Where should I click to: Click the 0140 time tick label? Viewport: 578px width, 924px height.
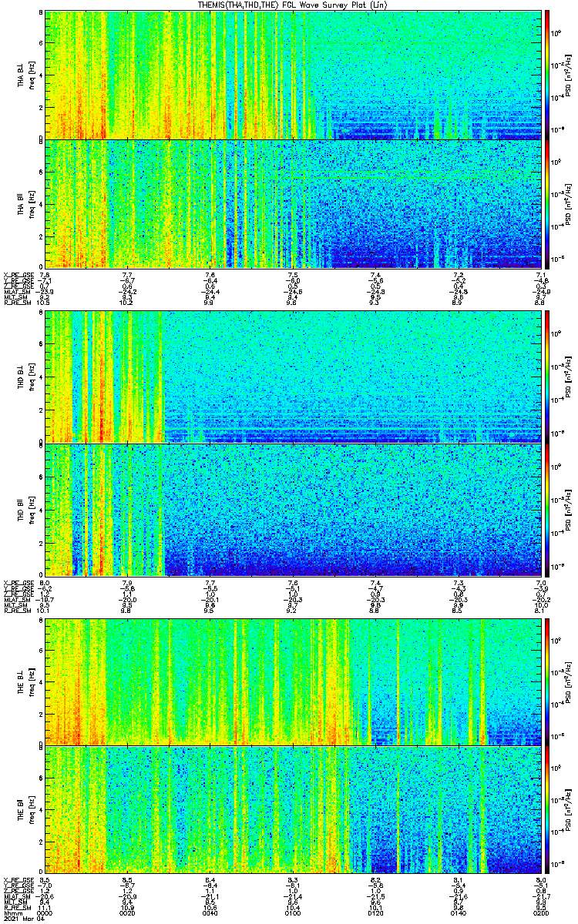tap(459, 912)
